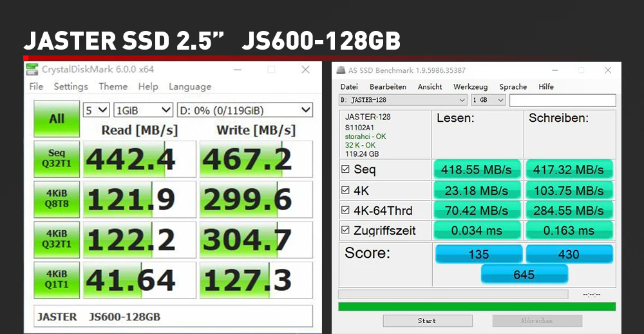Open the Settings menu in CrystalDiskMark

click(71, 86)
